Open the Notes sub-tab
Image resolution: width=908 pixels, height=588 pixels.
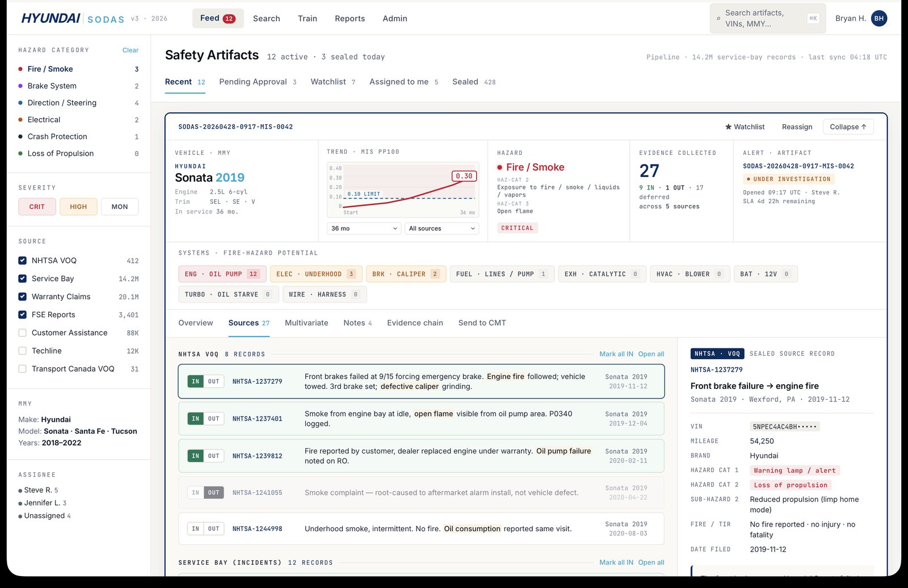coord(358,323)
